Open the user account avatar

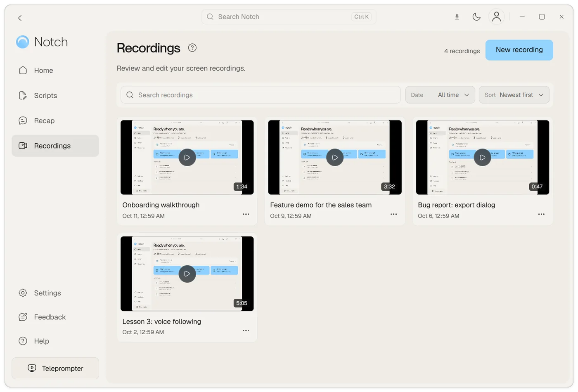(496, 17)
